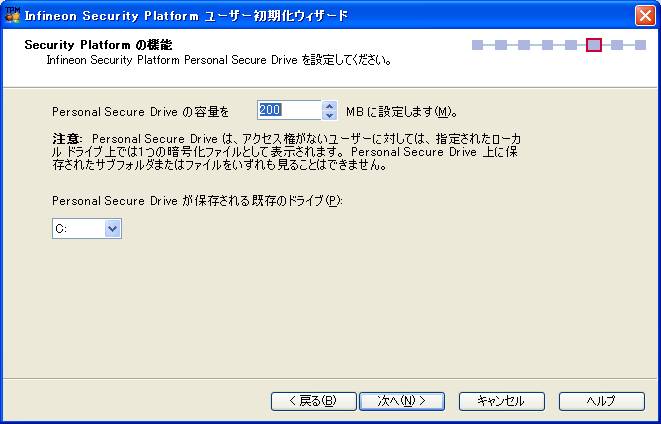Click the Personal Secure Drive の容量を label
This screenshot has height=424, width=661.
[x=140, y=112]
